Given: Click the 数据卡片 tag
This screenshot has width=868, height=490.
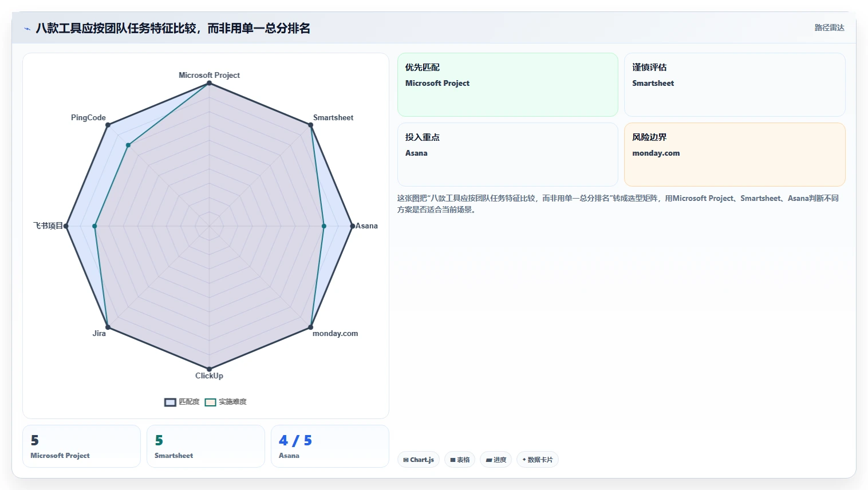Looking at the screenshot, I should (x=538, y=460).
